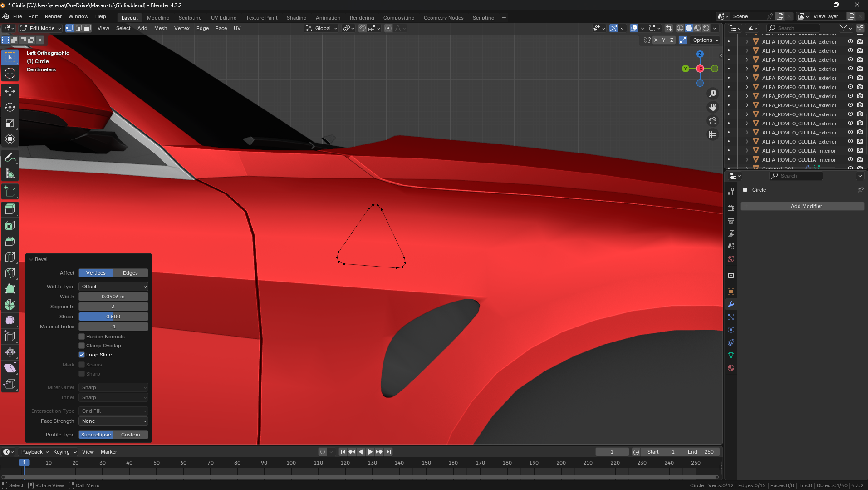Open the Width Type dropdown
Viewport: 868px width, 490px height.
113,287
